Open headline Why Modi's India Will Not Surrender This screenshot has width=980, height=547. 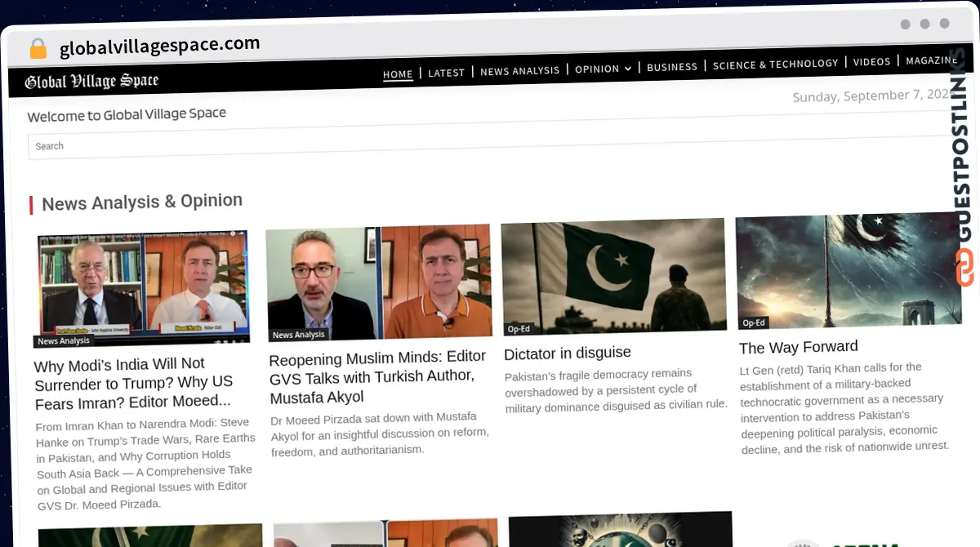134,382
